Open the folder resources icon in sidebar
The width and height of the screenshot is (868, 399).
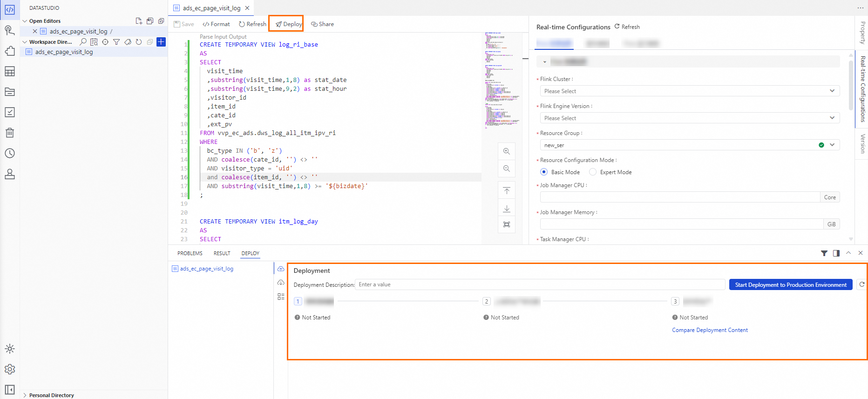coord(10,92)
